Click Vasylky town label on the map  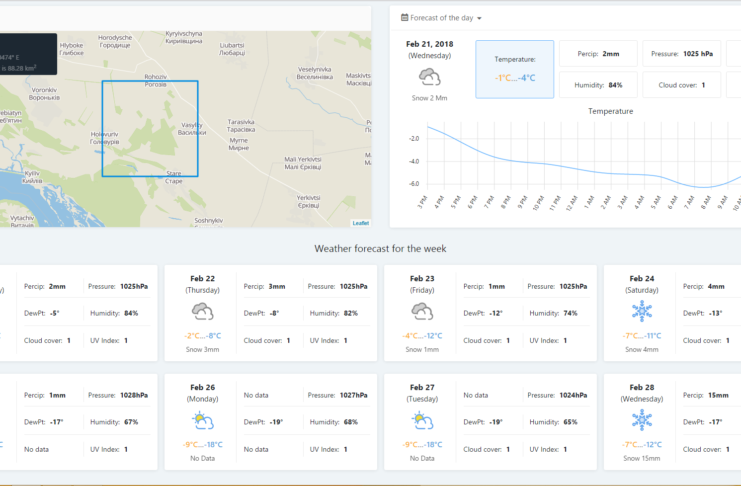click(x=192, y=129)
